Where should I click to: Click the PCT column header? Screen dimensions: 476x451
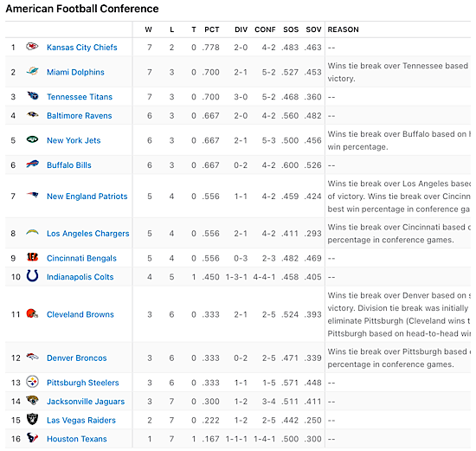(x=211, y=29)
